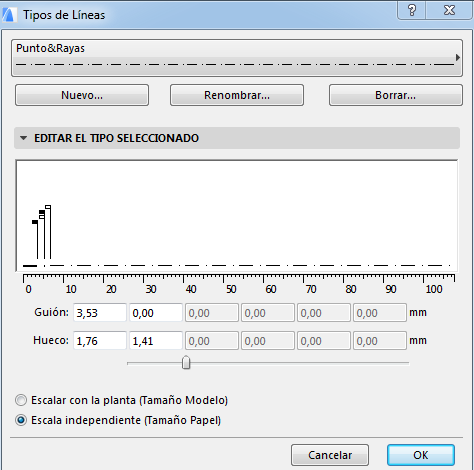Click the 50 mark on the ruler
This screenshot has height=470, width=474.
[x=231, y=289]
